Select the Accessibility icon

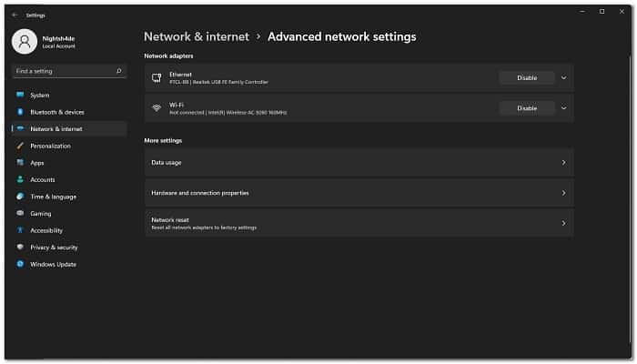20,230
